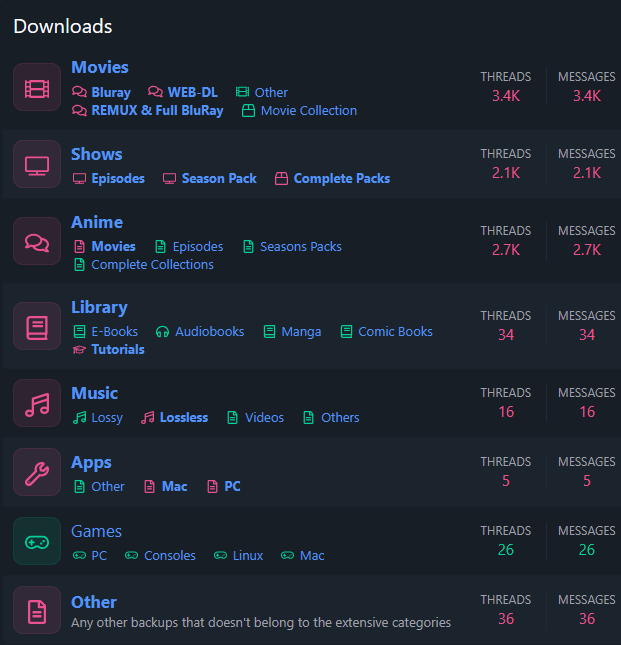Open the Consoles subforum under Games
The image size is (621, 645).
169,556
